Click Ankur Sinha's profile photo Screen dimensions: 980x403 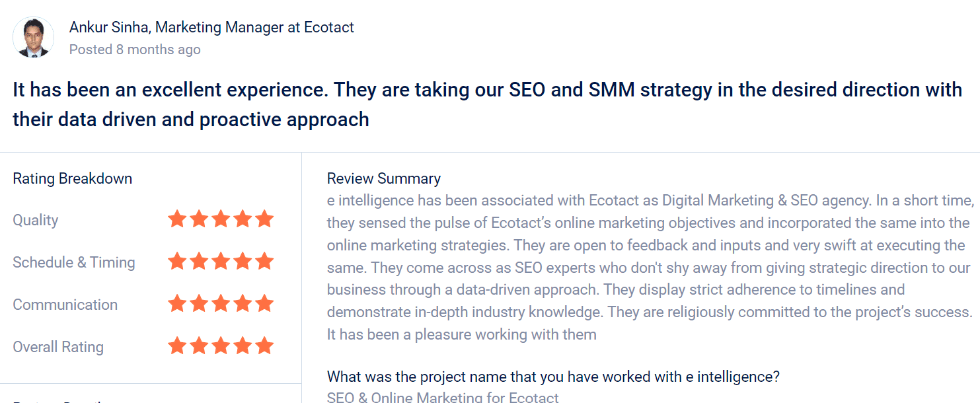[34, 38]
